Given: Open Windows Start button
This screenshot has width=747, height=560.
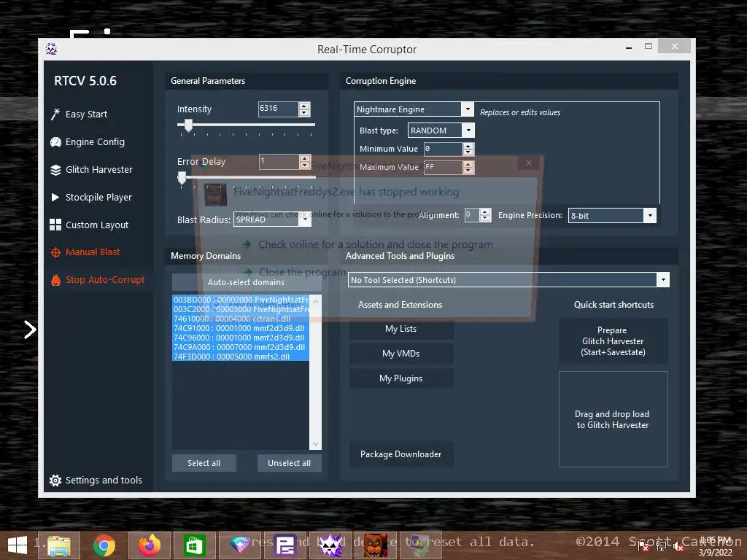Looking at the screenshot, I should [18, 545].
